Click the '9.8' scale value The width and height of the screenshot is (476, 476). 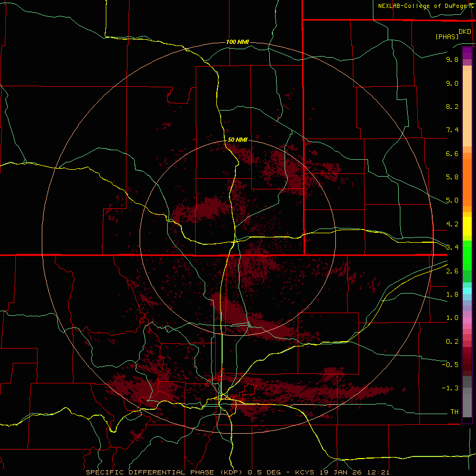click(x=452, y=59)
